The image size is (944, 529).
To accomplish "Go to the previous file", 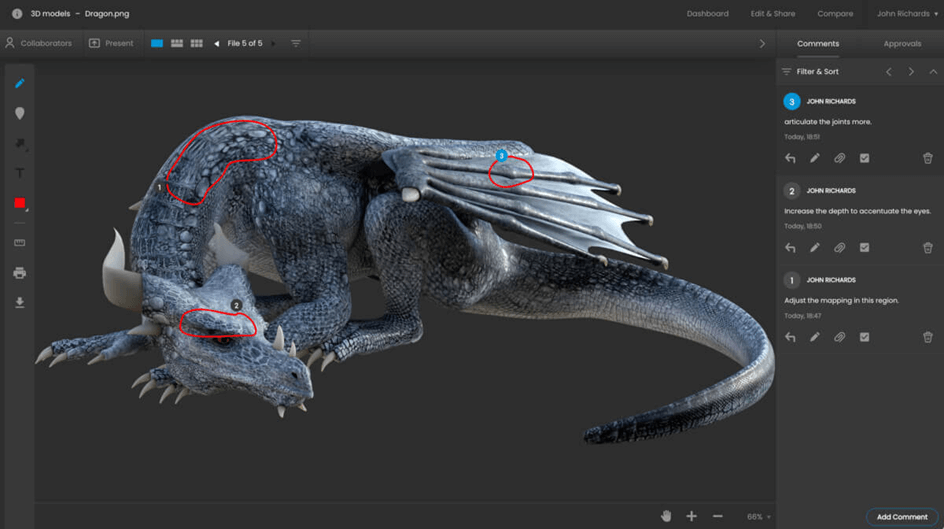I will click(x=217, y=43).
